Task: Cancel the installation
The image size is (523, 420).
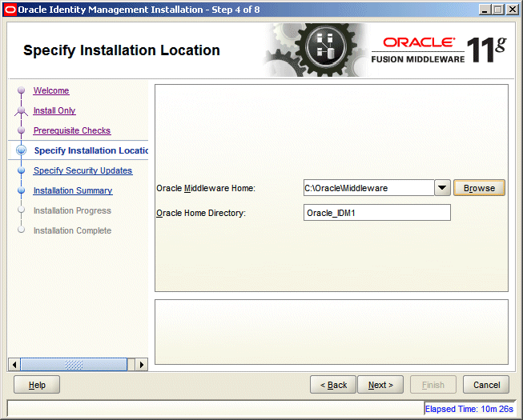Action: click(x=486, y=385)
